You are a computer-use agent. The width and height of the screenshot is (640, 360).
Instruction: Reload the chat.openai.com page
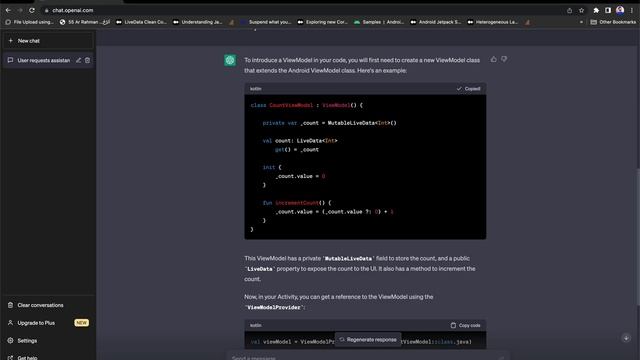pos(32,10)
